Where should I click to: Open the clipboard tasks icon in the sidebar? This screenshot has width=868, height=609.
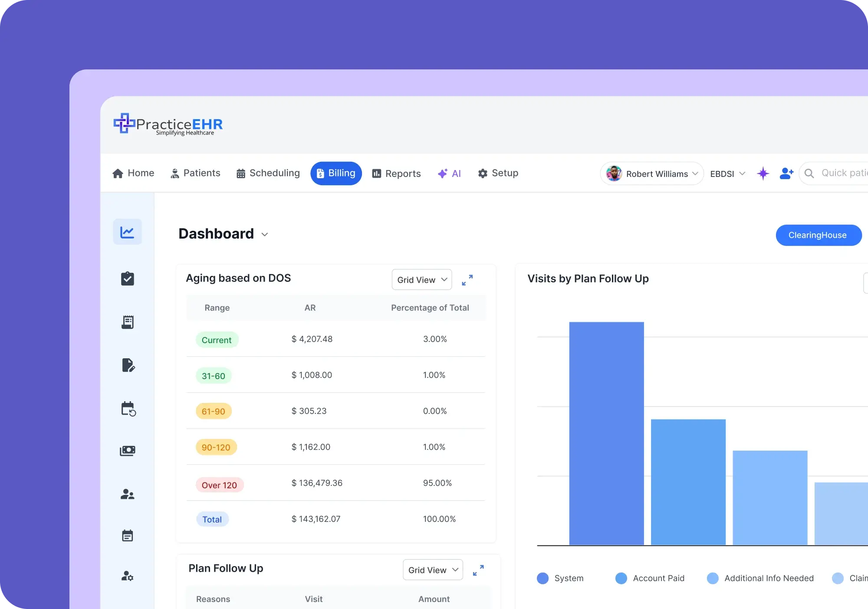127,278
